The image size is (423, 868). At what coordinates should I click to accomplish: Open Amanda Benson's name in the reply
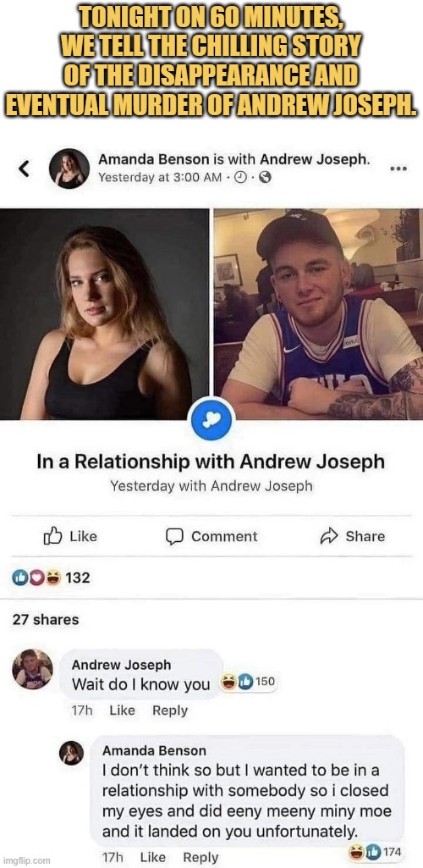(x=154, y=750)
